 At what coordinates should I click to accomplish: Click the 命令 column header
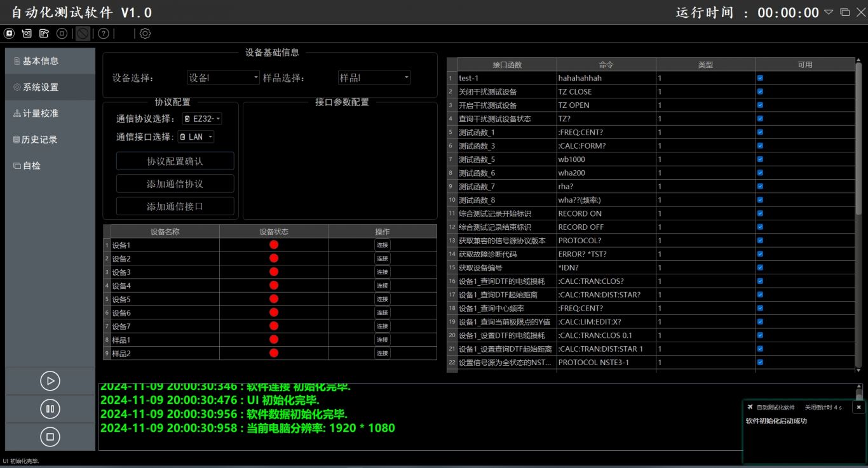tap(606, 65)
